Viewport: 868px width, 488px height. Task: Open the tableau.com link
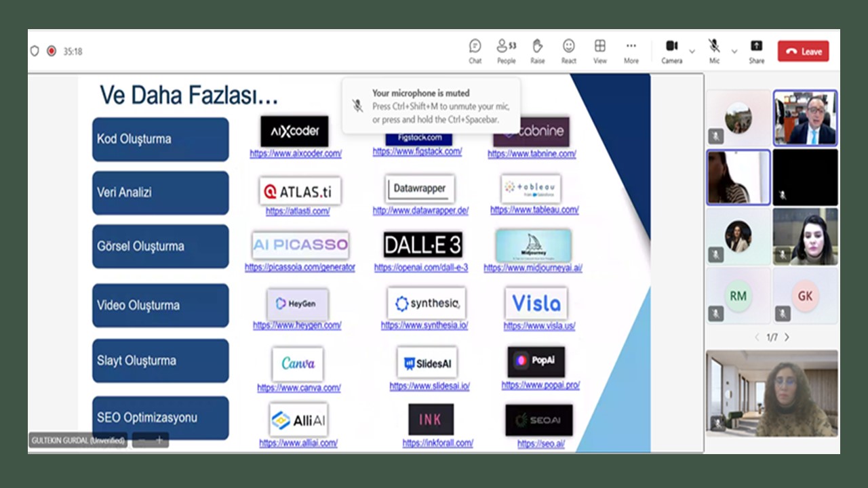click(534, 209)
